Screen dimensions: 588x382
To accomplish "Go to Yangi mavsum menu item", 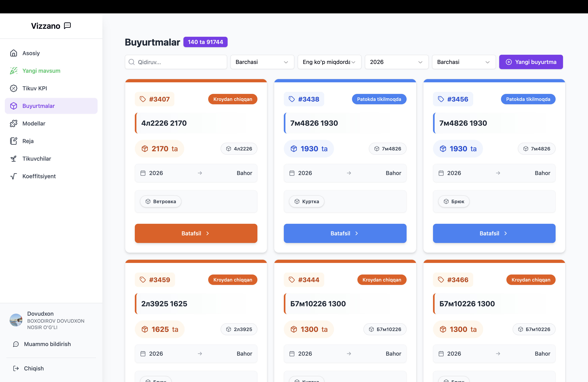I will tap(41, 71).
